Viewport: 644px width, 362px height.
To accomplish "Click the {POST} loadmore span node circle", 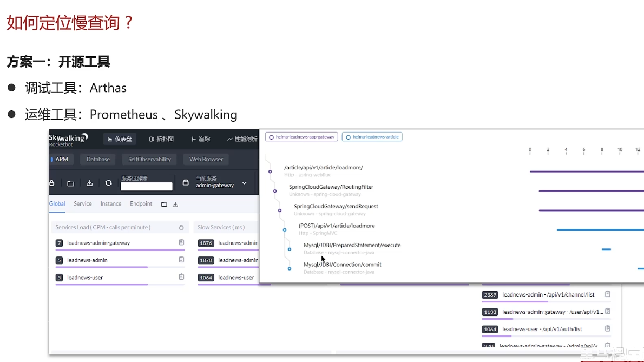I will click(285, 230).
